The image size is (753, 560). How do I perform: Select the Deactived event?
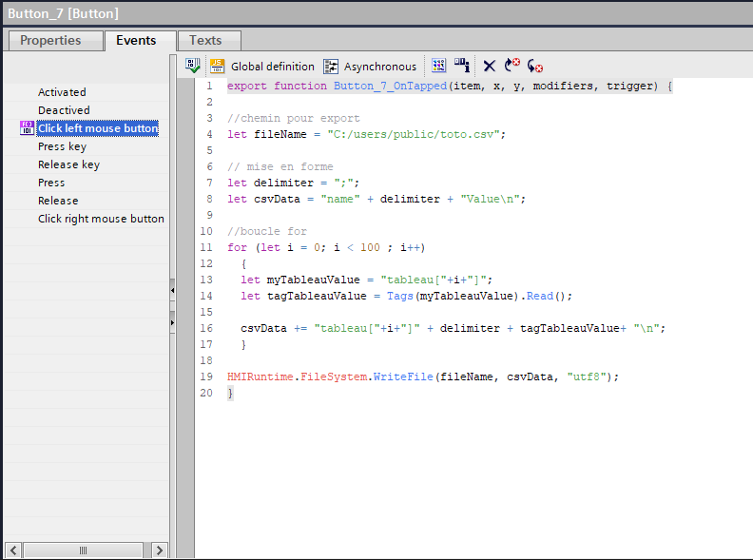click(64, 110)
